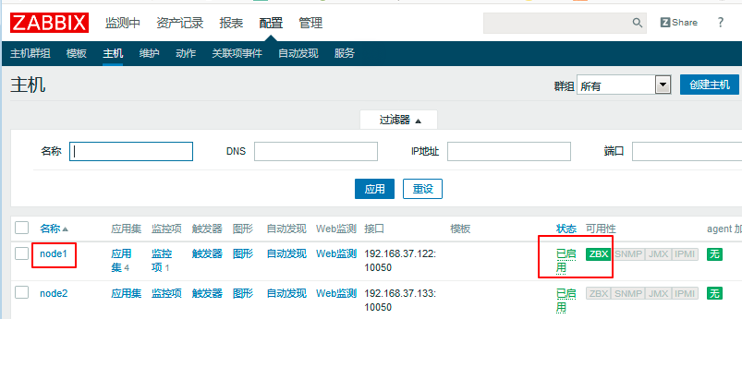751x375 pixels.
Task: Click the 重设 filter button
Action: click(x=423, y=189)
